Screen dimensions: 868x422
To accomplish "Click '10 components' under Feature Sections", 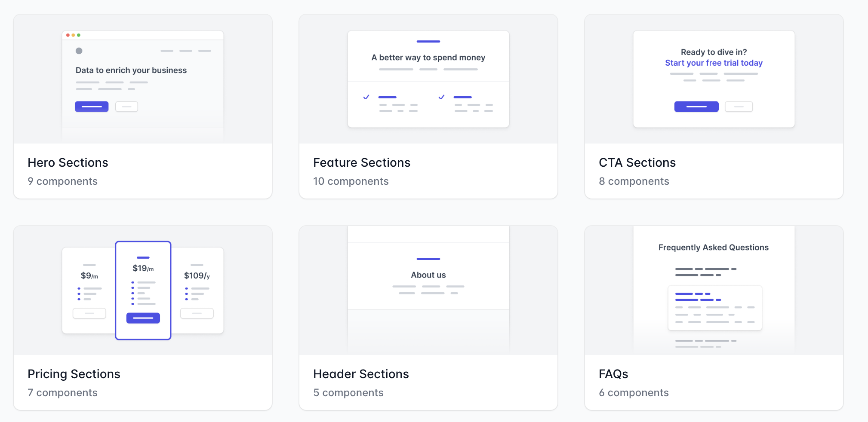I will [x=351, y=181].
